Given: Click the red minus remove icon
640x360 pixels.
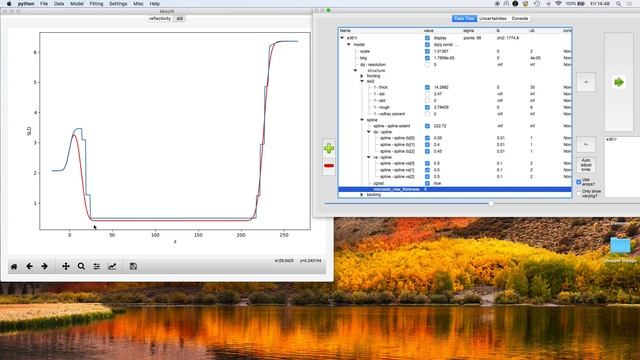Looking at the screenshot, I should [x=329, y=165].
